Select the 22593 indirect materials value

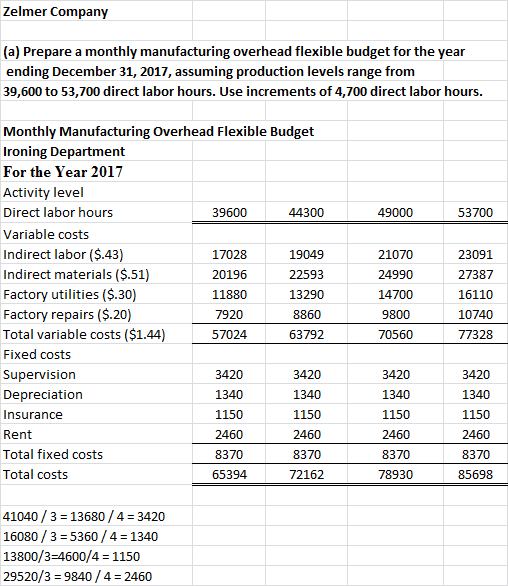click(x=306, y=274)
